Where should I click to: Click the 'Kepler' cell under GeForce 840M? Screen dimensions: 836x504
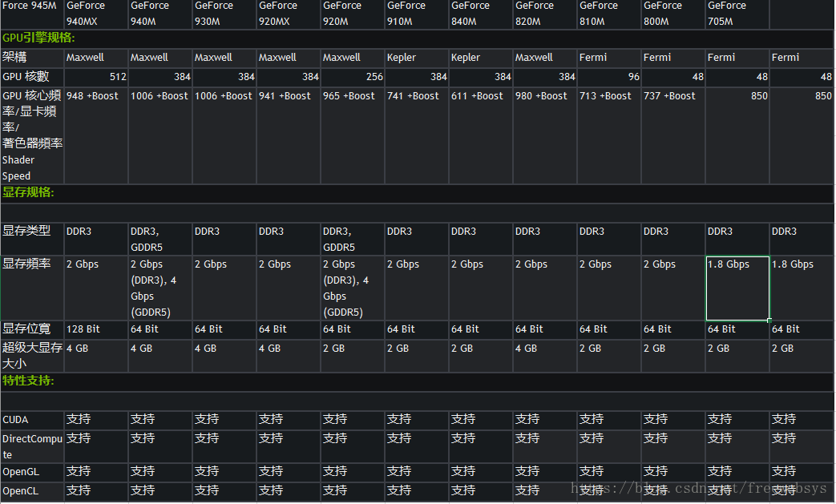(481, 58)
